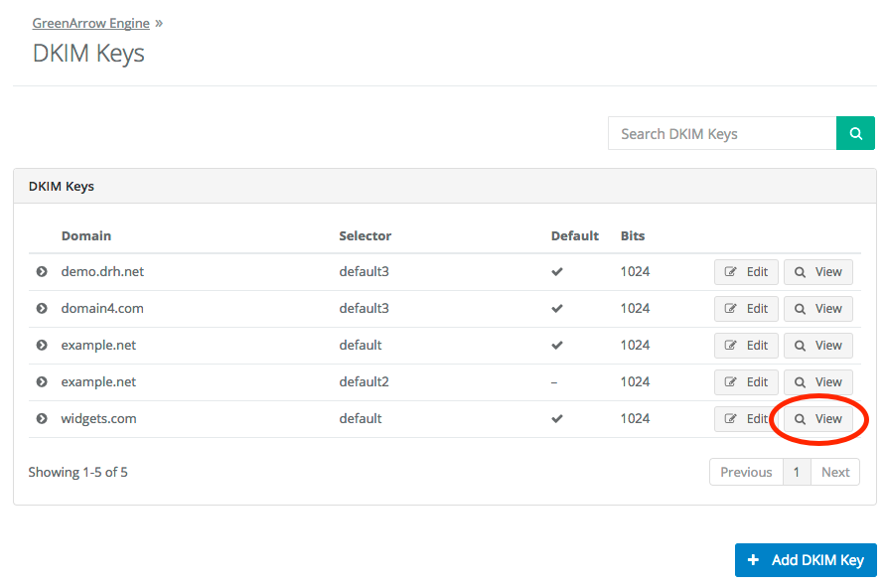Click the Domain column header
The image size is (886, 588).
coord(86,236)
